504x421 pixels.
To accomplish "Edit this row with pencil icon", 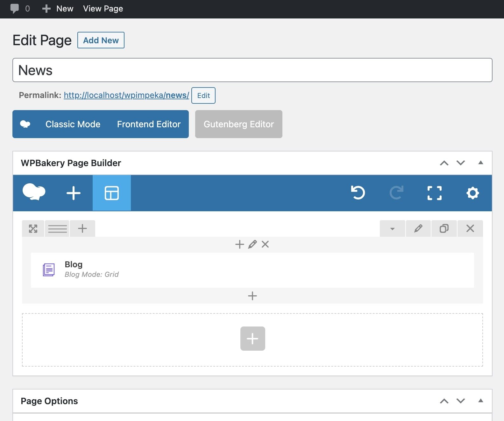I will click(418, 228).
